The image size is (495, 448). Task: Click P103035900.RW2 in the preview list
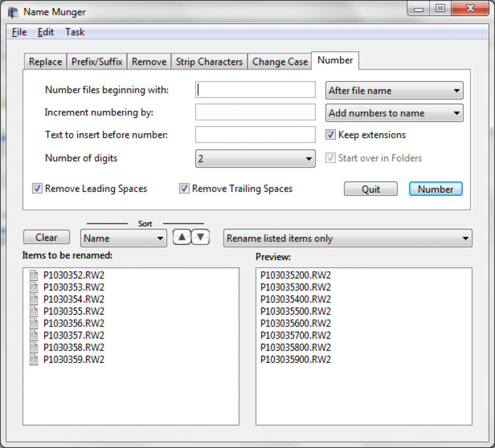coord(296,360)
